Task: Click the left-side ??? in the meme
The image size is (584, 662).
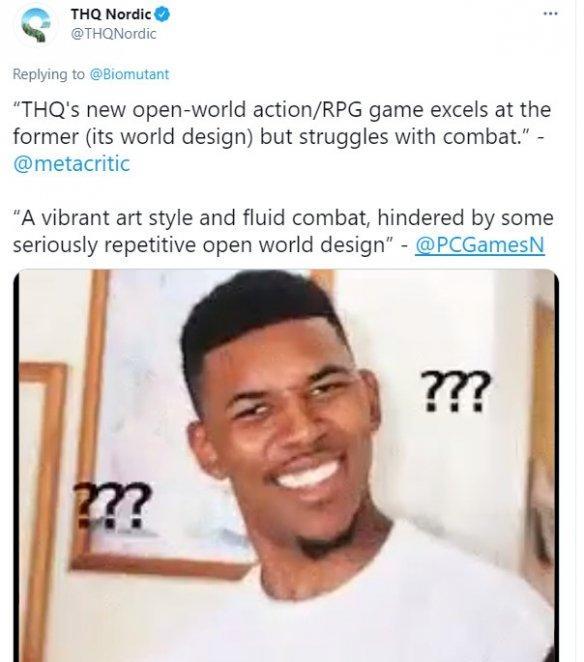Action: pyautogui.click(x=112, y=505)
